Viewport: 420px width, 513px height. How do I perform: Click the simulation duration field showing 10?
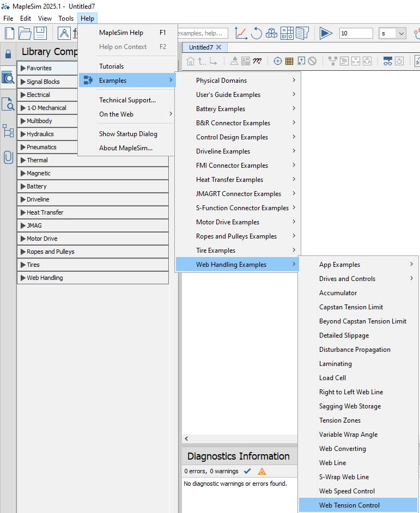point(356,33)
